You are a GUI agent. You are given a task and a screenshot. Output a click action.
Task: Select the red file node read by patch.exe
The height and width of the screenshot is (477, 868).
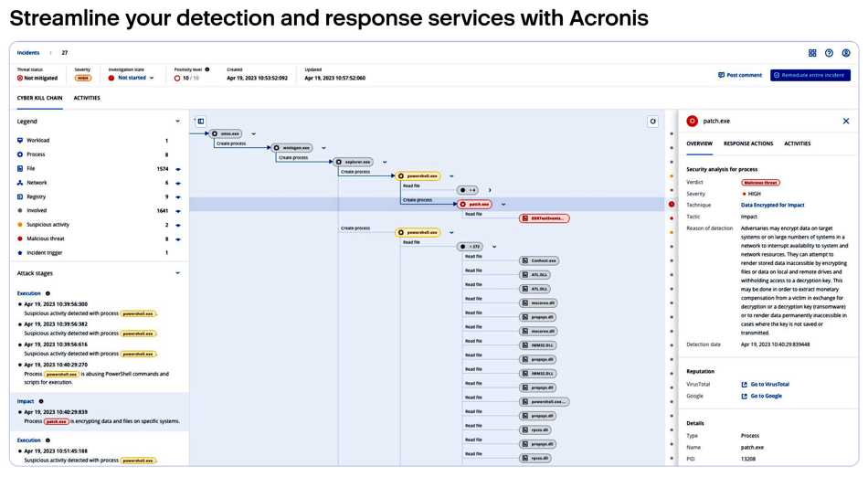pos(545,218)
